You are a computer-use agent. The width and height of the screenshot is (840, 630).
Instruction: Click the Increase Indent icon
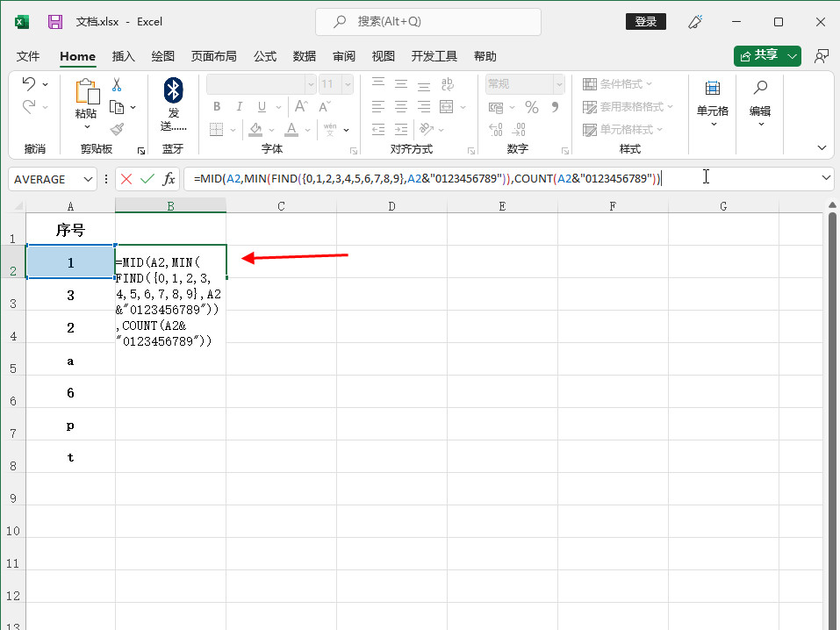click(401, 129)
